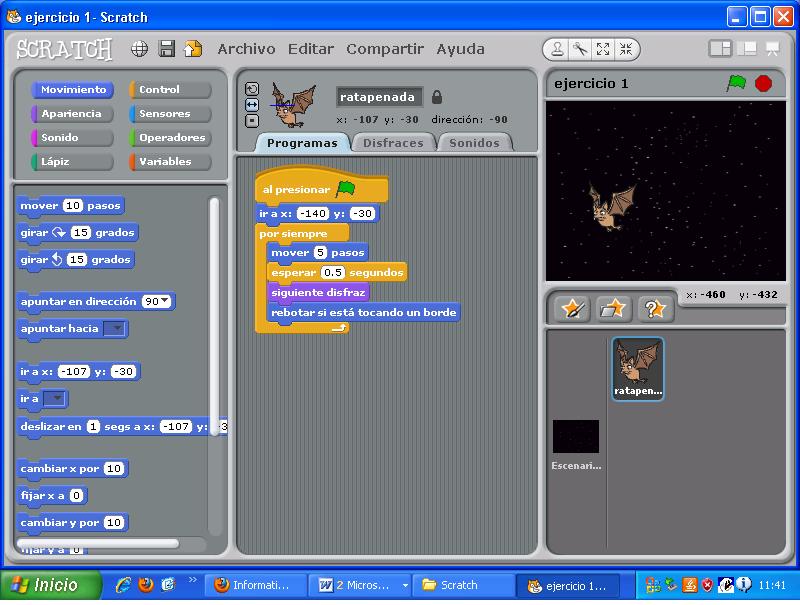Choose new sprite from file
The width and height of the screenshot is (800, 605).
[614, 308]
